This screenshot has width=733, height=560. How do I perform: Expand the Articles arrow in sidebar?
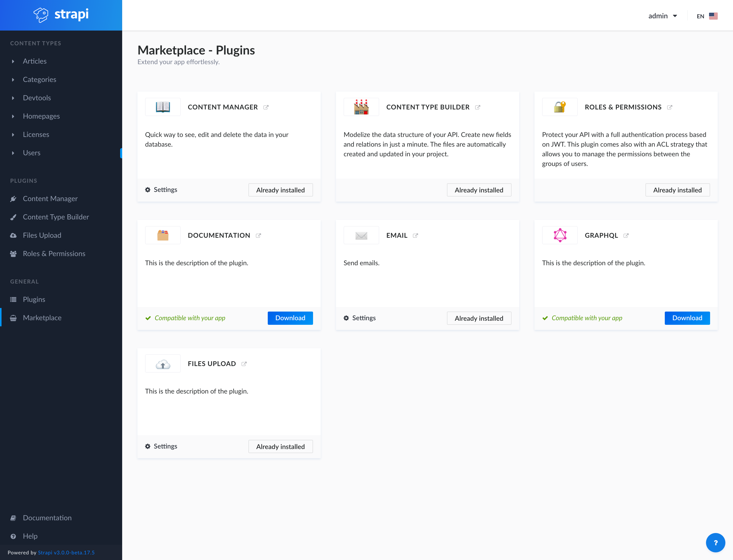point(13,61)
